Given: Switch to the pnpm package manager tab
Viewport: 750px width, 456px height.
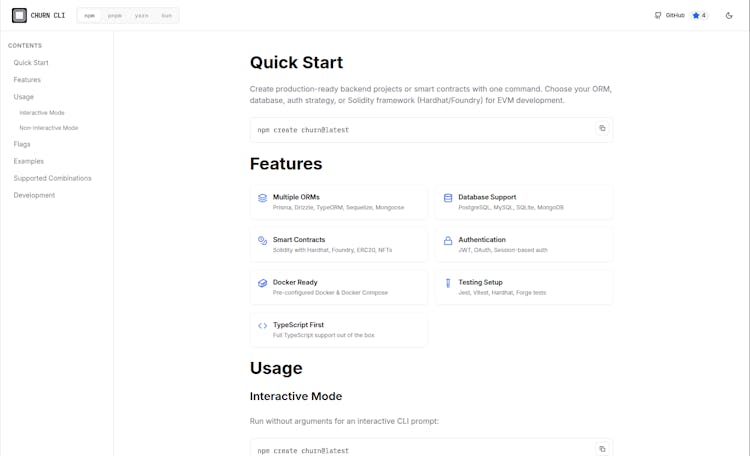Looking at the screenshot, I should click(115, 16).
